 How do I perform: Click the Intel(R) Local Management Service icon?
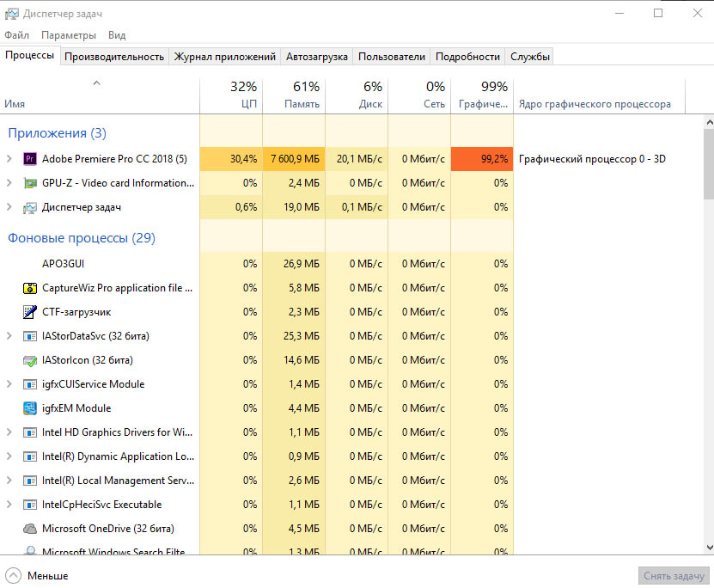click(x=29, y=481)
